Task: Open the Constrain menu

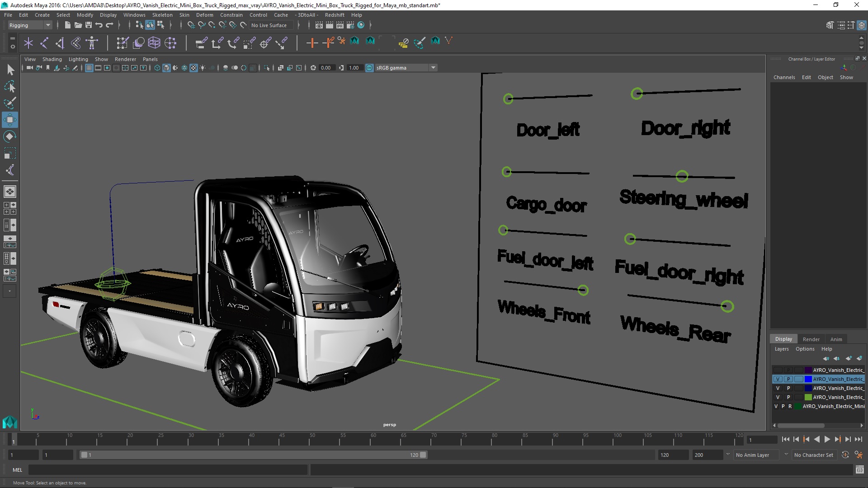Action: pyautogui.click(x=231, y=15)
